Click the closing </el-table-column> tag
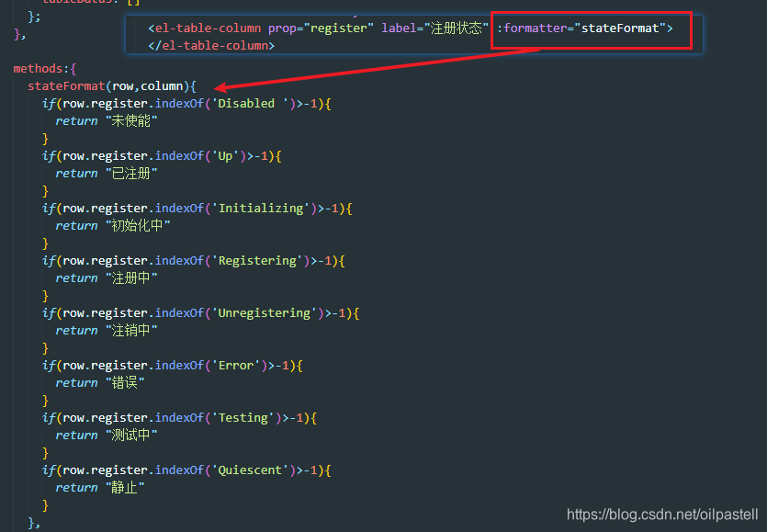 tap(211, 46)
